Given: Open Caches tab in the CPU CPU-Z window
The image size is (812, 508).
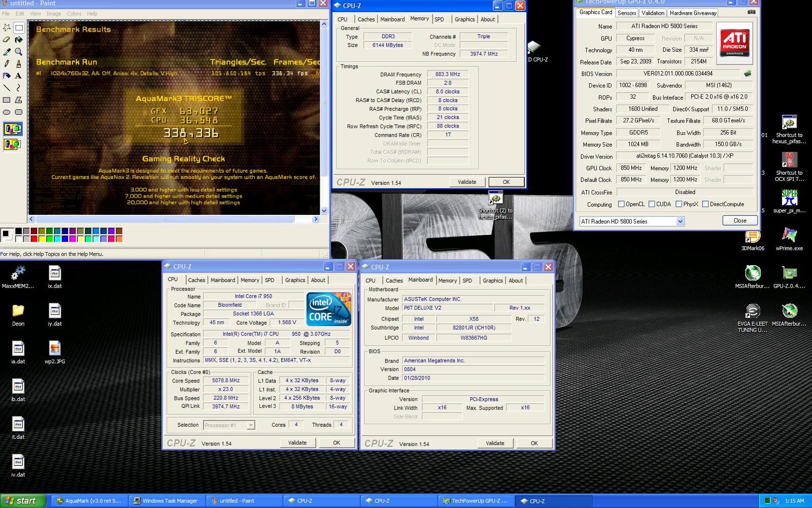Looking at the screenshot, I should (196, 280).
